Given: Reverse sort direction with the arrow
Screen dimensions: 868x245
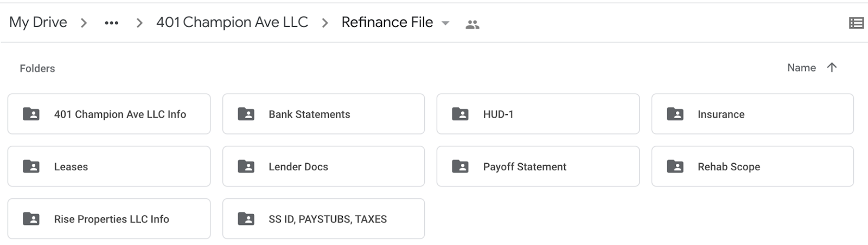Looking at the screenshot, I should (x=832, y=67).
